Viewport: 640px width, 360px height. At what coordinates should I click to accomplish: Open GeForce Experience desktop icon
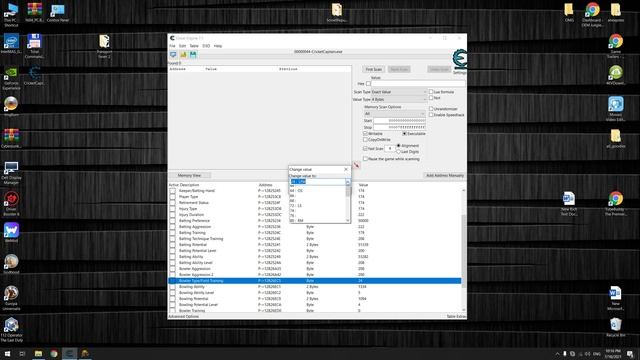(11, 78)
